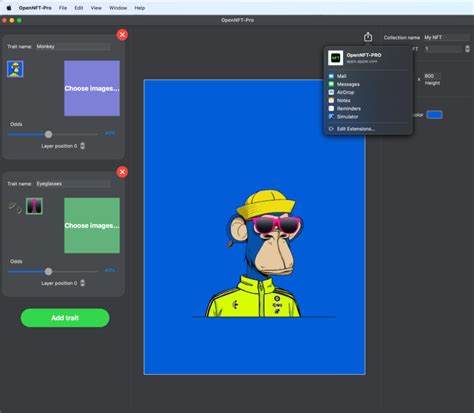Open the Edit menu
474x413 pixels.
tap(79, 8)
